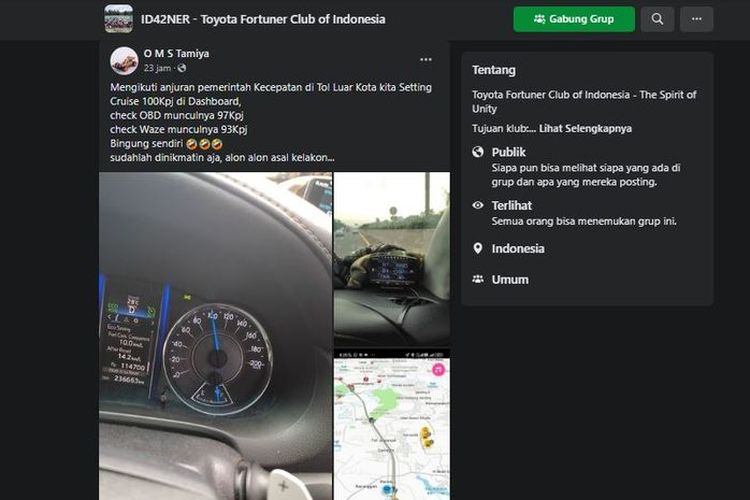Click the Indonesia location label
This screenshot has width=750, height=500.
click(x=518, y=248)
